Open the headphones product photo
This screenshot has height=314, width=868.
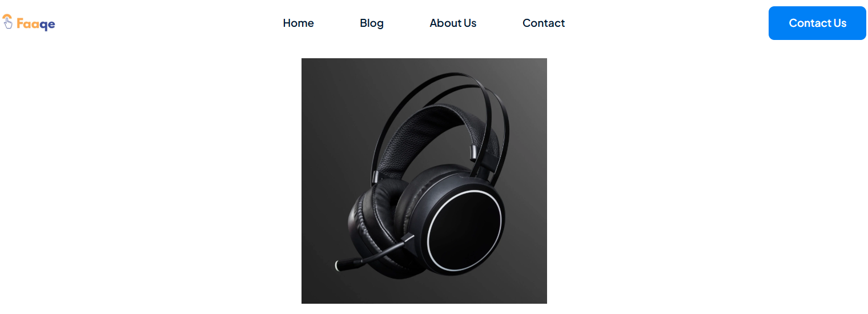coord(424,181)
